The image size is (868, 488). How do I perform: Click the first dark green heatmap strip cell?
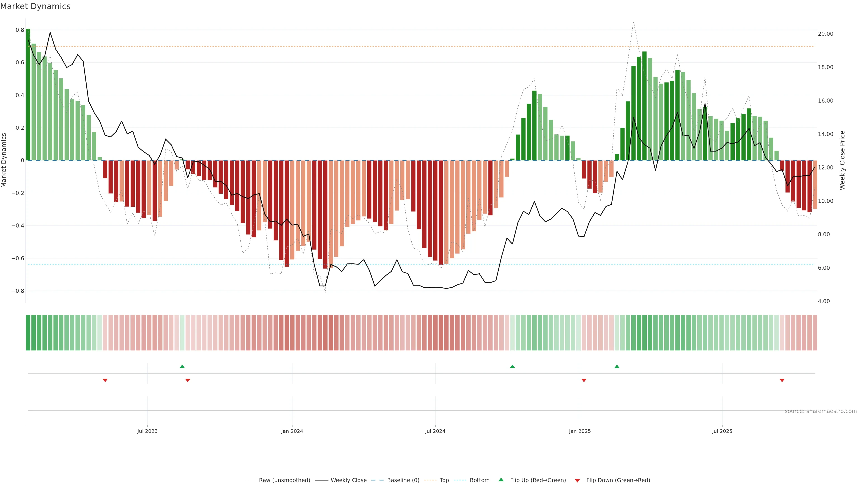(x=28, y=333)
